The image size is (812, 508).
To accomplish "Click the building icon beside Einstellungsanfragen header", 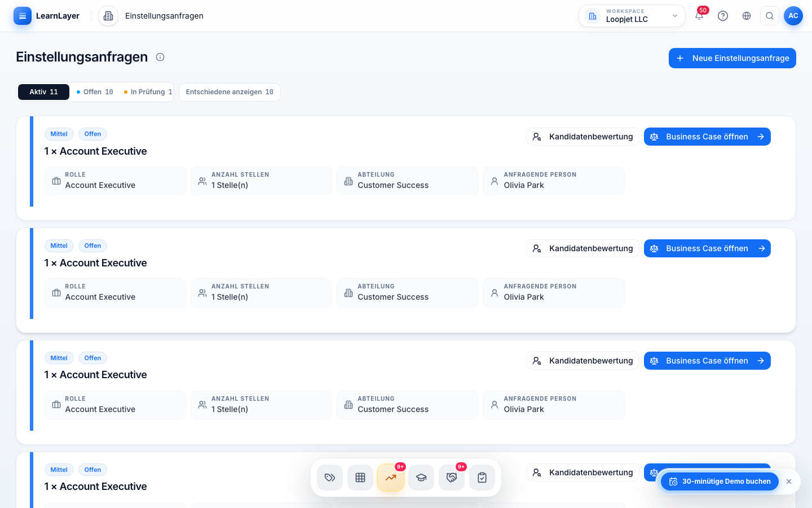I will coord(108,16).
